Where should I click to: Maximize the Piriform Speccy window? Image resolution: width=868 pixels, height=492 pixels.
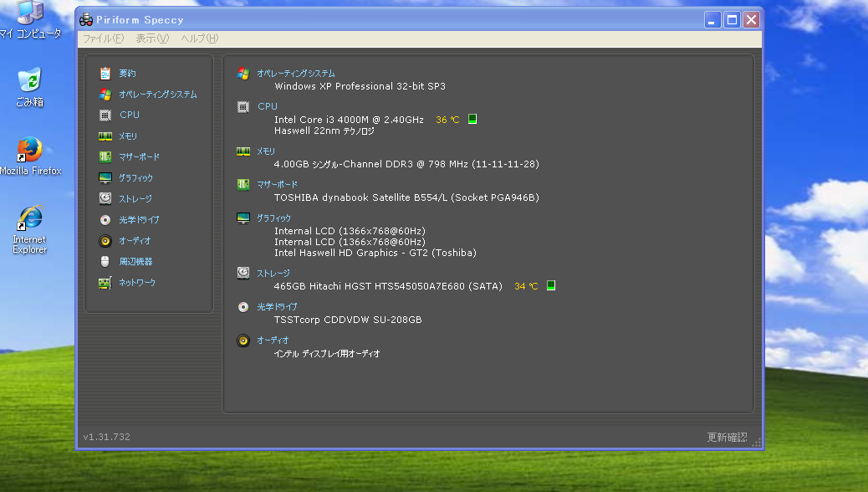pos(732,20)
